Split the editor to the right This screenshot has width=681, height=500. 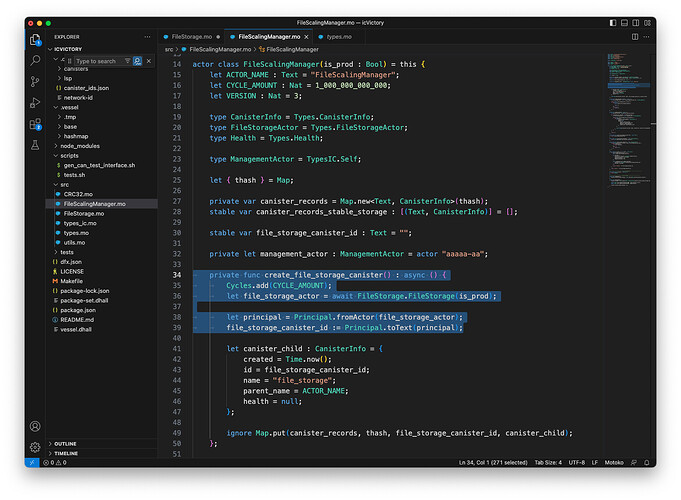point(635,37)
